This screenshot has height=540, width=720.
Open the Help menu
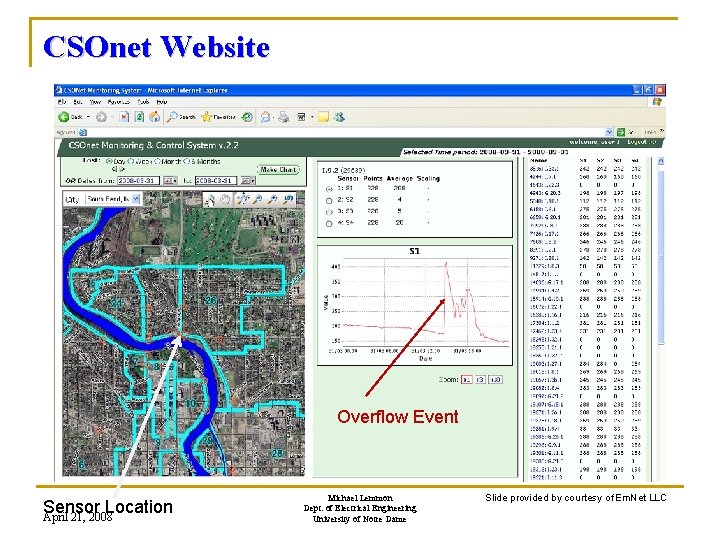(162, 102)
